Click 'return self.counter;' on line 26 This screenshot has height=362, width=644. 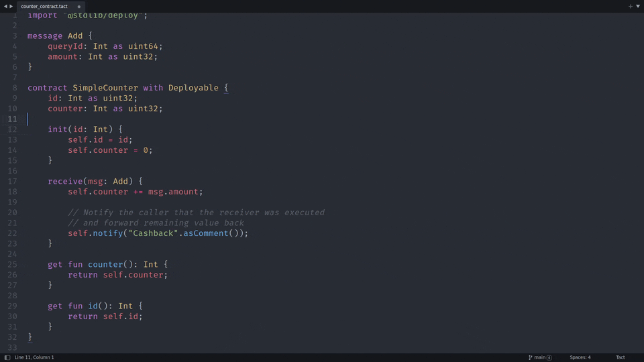coord(118,275)
